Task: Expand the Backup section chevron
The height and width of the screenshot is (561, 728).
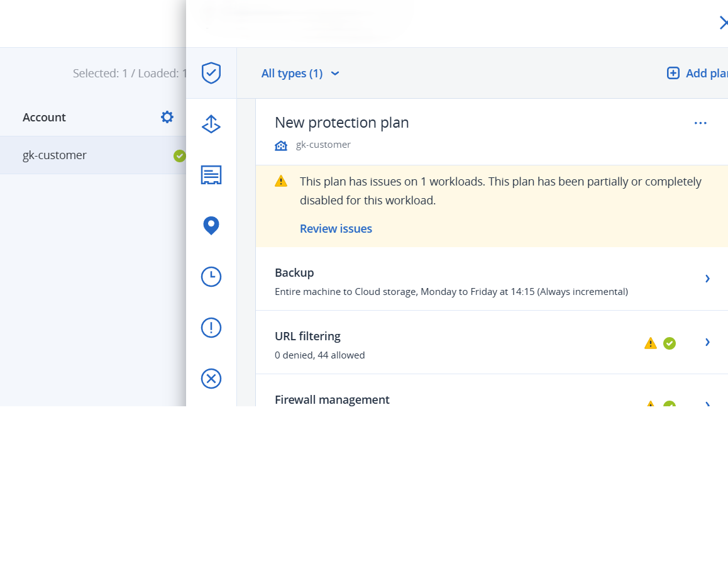Action: point(707,278)
